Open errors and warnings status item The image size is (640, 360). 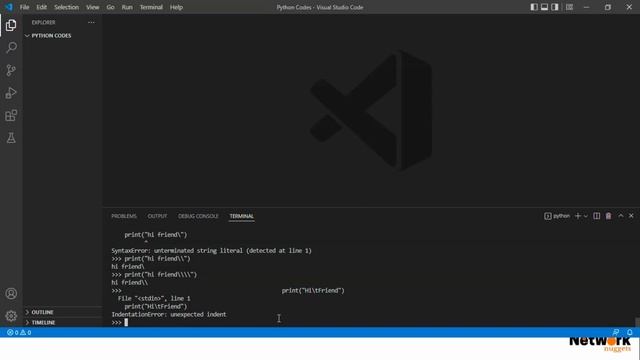[x=19, y=332]
